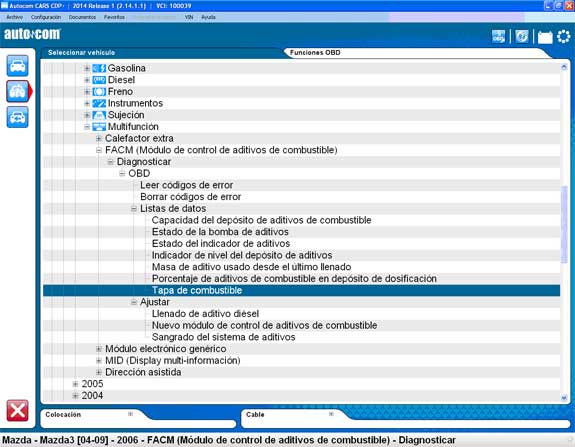Click the Diesel system icon

pos(99,80)
